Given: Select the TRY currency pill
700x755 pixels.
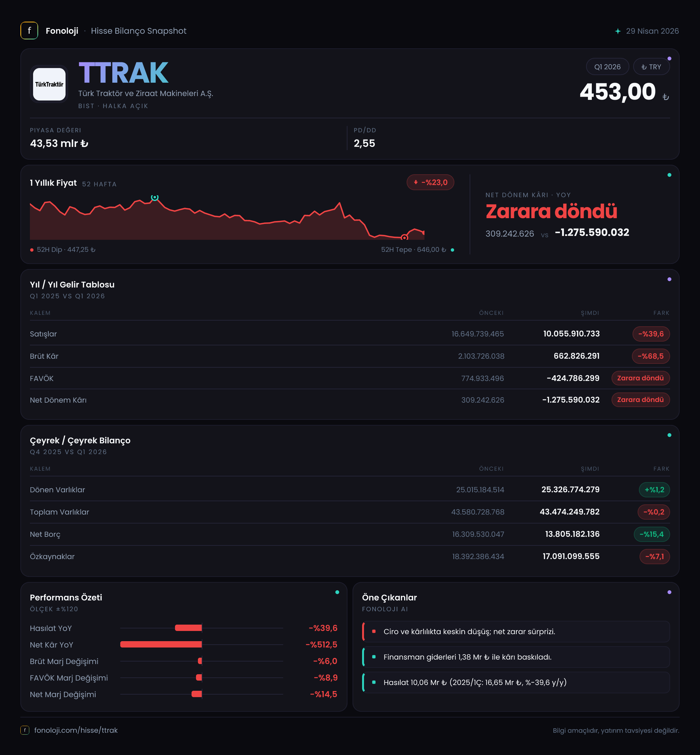Looking at the screenshot, I should (x=651, y=67).
